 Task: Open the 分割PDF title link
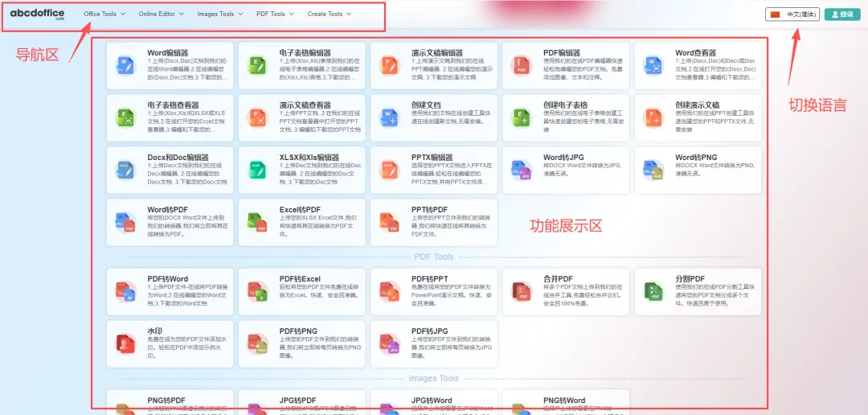point(690,278)
